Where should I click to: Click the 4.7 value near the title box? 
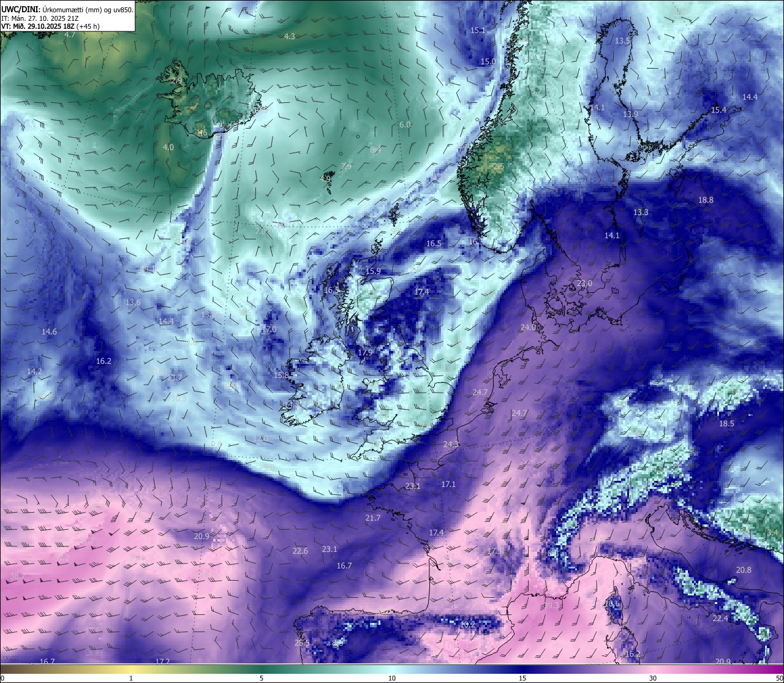tap(70, 35)
